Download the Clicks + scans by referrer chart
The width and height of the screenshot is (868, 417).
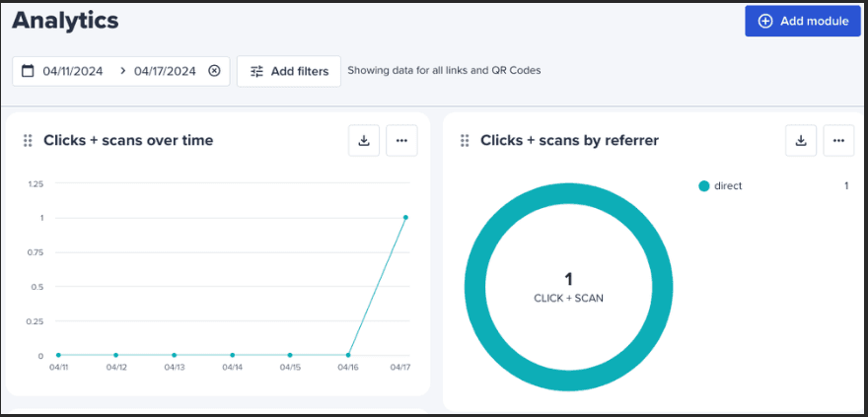pyautogui.click(x=801, y=140)
